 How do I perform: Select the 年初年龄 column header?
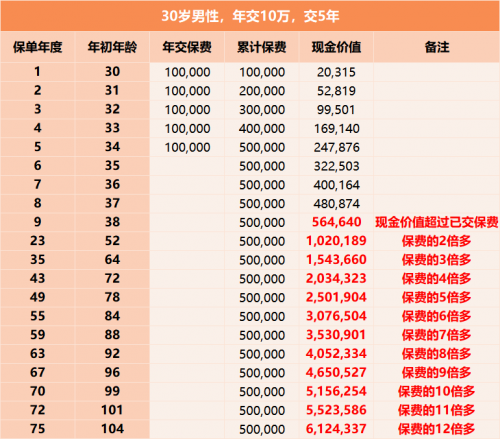112,47
